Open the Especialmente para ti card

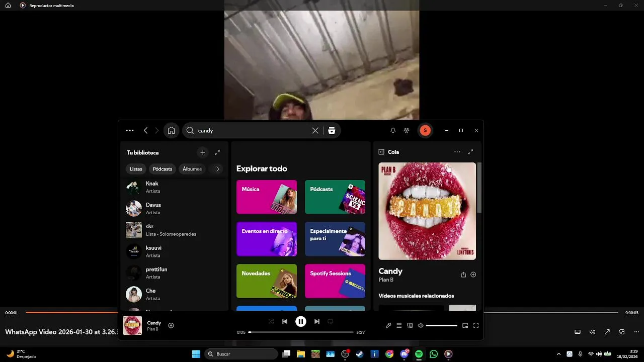(x=335, y=239)
